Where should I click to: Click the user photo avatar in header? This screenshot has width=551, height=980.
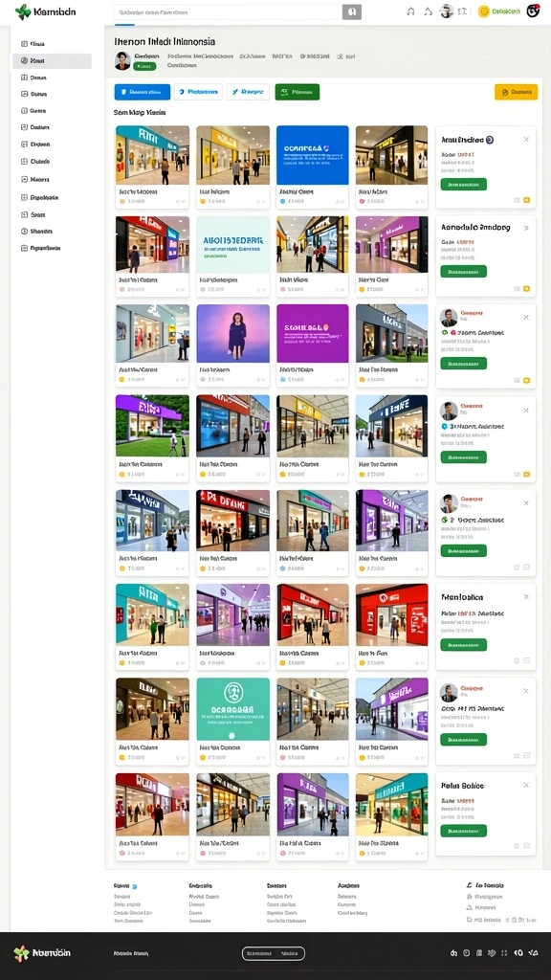[x=446, y=11]
